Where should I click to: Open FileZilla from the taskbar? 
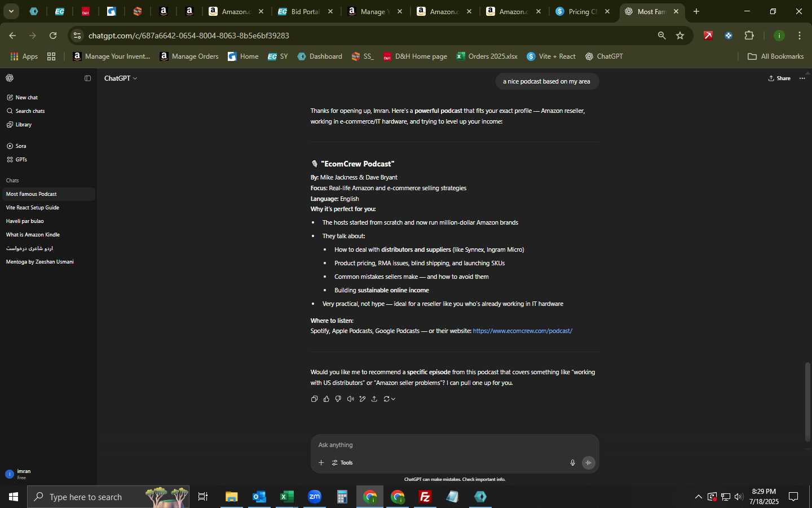(425, 497)
